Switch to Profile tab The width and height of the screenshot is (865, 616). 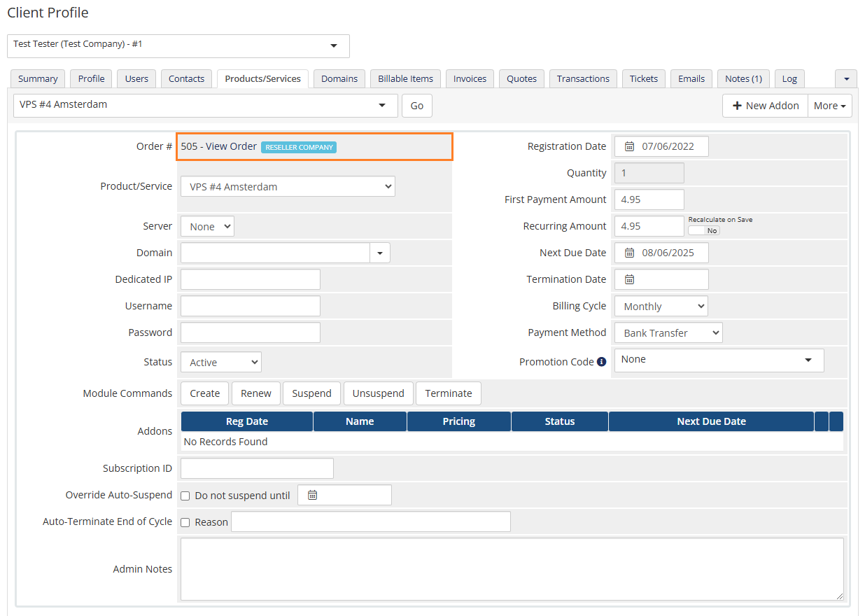(x=91, y=78)
